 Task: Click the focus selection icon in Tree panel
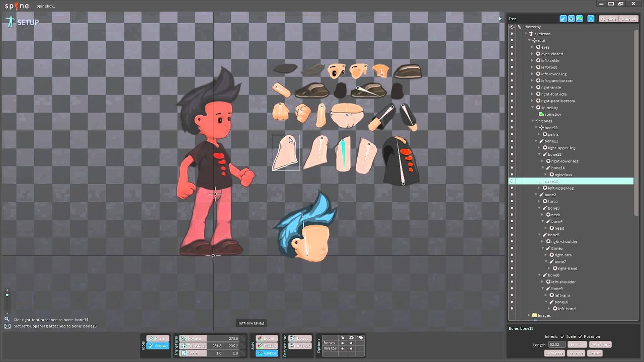tap(591, 19)
